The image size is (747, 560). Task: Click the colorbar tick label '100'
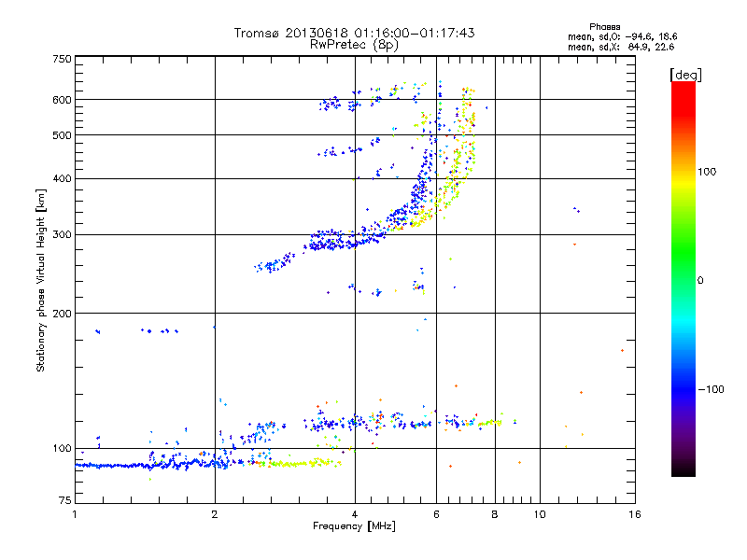707,172
